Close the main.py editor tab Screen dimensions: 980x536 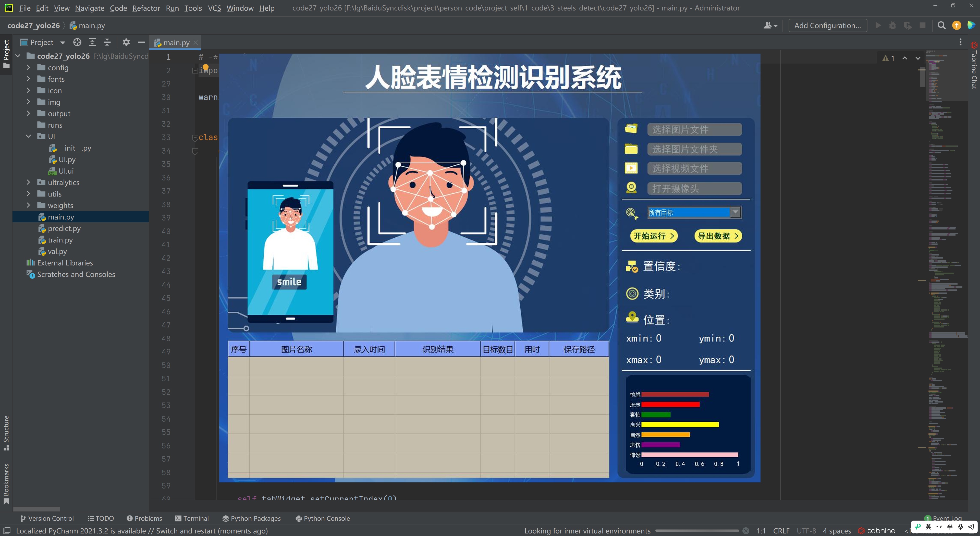195,43
